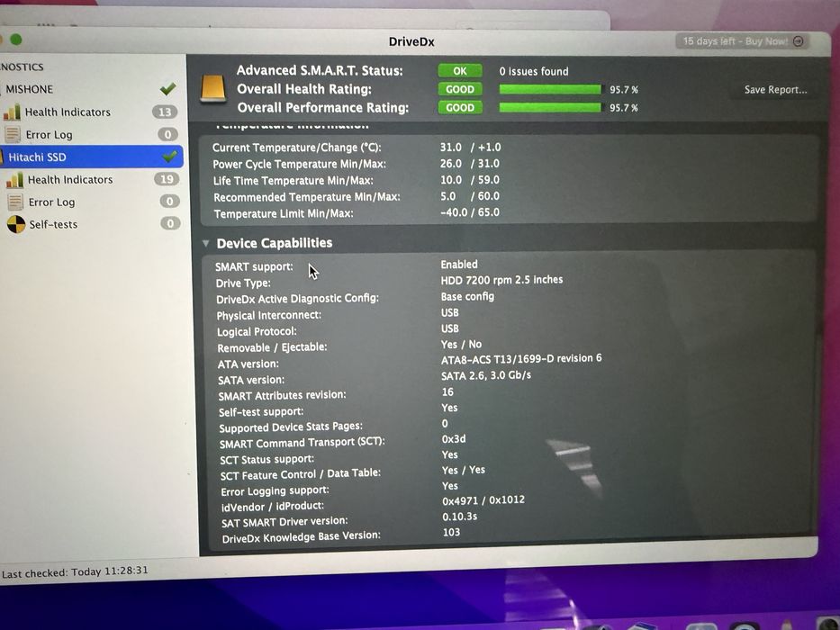Click DriveDx Knowledge Base Version 103
Screen dimensions: 840x630
(x=451, y=532)
